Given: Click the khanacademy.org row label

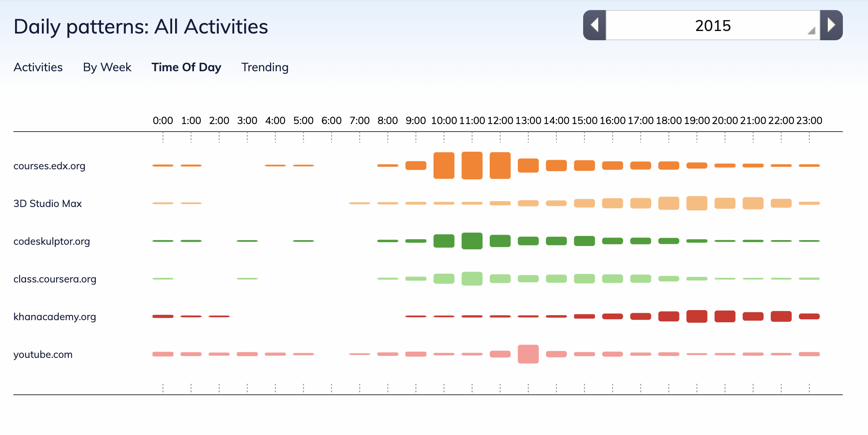Looking at the screenshot, I should pos(55,317).
